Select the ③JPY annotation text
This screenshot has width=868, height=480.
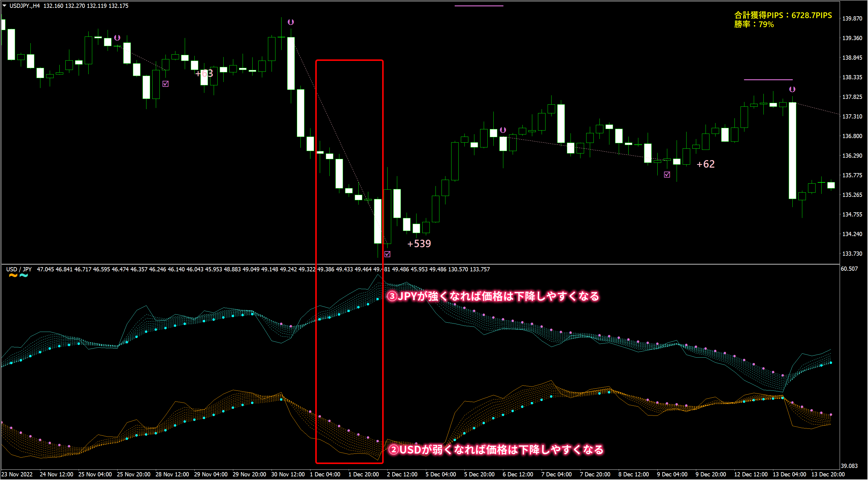pyautogui.click(x=493, y=296)
